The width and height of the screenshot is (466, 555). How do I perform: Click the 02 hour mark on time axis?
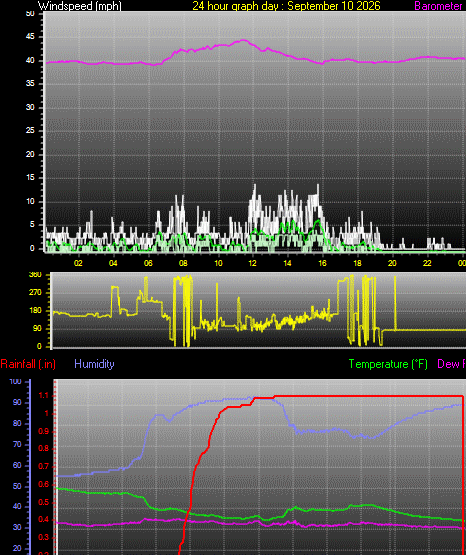tap(78, 263)
